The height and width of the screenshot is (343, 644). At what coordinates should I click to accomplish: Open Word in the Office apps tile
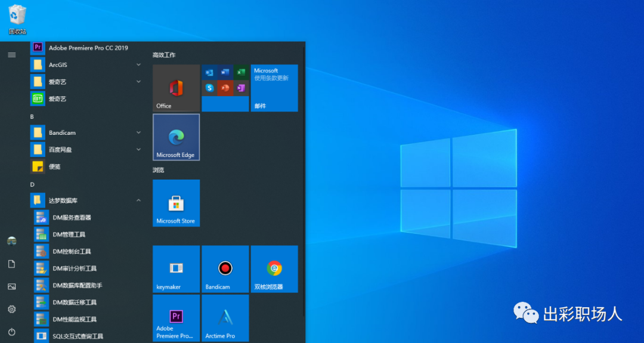tap(225, 72)
